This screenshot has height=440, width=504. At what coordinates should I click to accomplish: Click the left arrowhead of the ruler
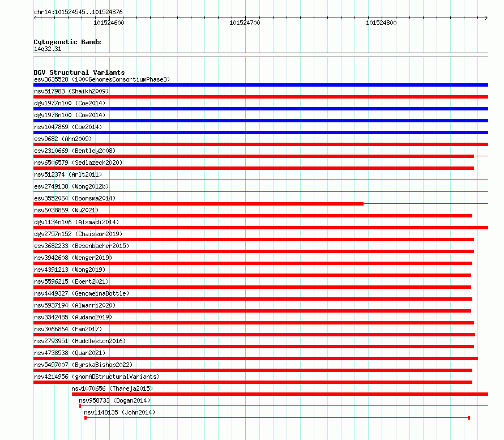[x=35, y=18]
